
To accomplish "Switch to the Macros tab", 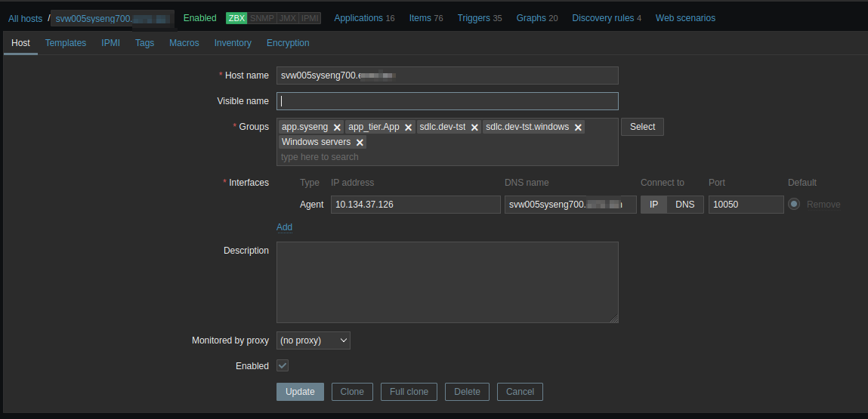I will pos(184,43).
